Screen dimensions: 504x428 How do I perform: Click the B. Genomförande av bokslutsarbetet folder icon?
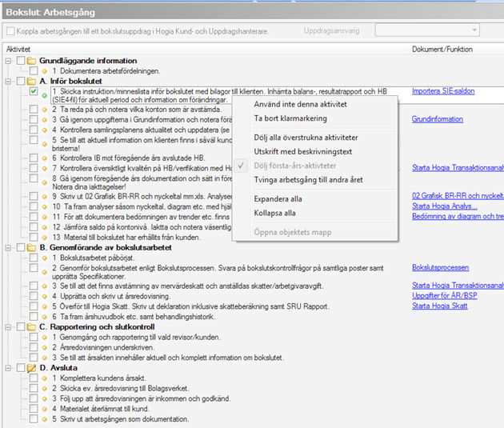click(x=31, y=247)
